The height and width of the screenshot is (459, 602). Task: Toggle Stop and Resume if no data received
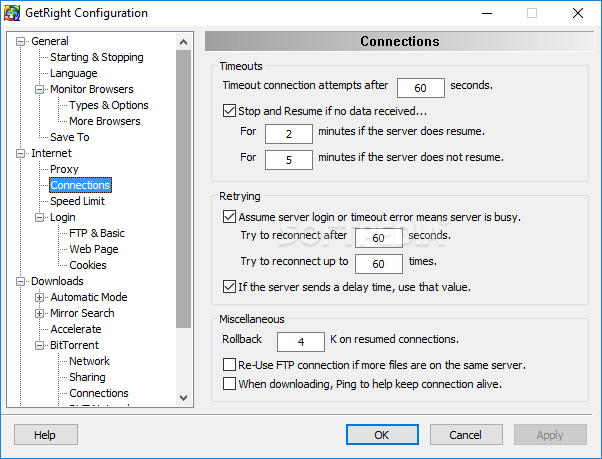pos(229,111)
